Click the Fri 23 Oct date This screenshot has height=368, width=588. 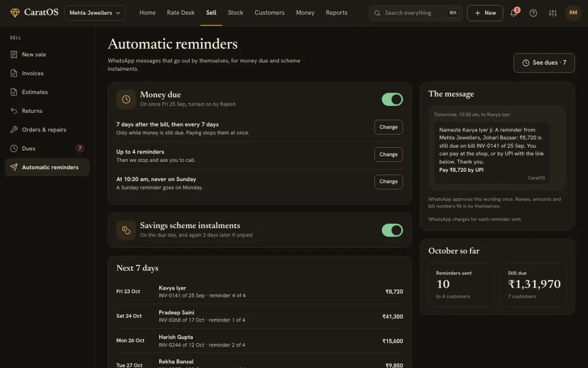coord(128,291)
